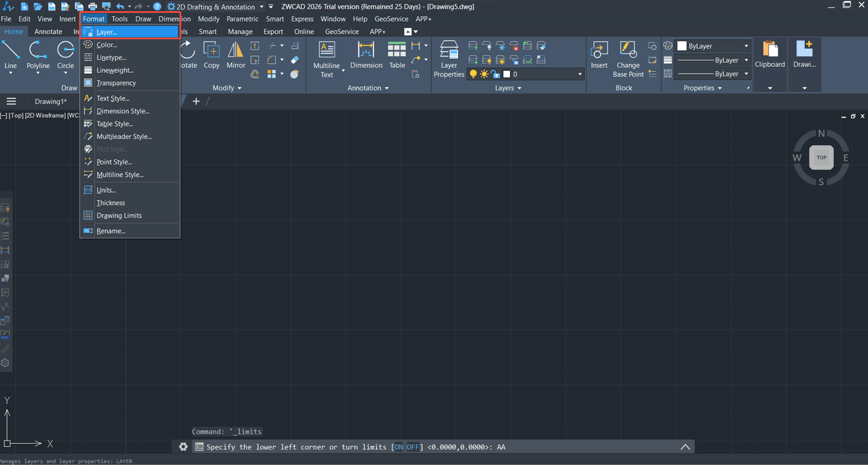Image resolution: width=868 pixels, height=466 pixels.
Task: Click the Express menu bar item
Action: (x=302, y=19)
